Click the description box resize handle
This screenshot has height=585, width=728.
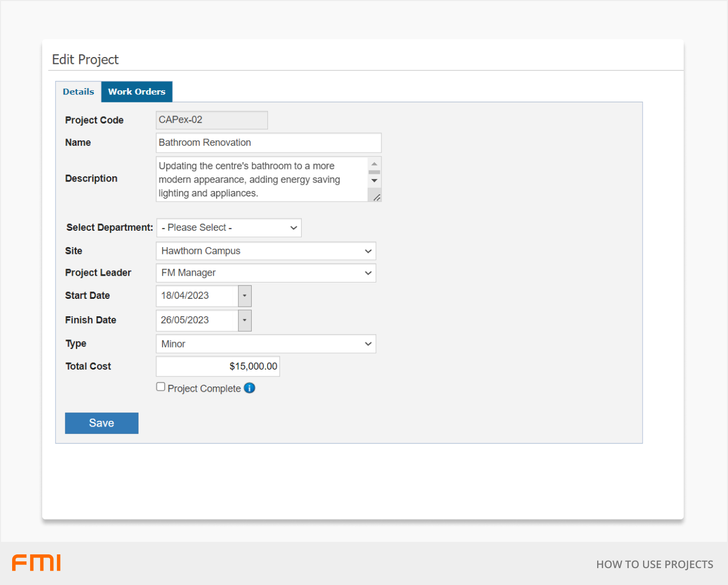tap(377, 197)
